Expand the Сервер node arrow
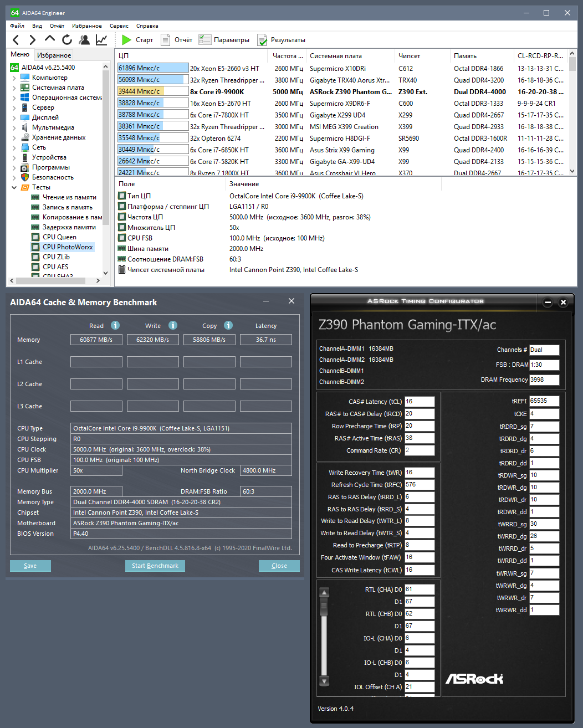Screen dimensions: 583x728 pyautogui.click(x=14, y=107)
